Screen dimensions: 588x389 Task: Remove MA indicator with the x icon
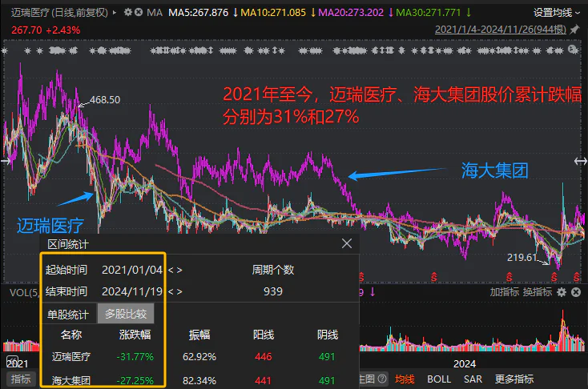coord(140,13)
